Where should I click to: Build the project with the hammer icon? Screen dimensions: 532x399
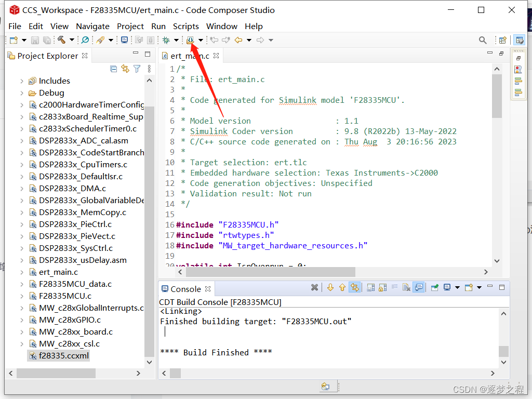point(60,39)
